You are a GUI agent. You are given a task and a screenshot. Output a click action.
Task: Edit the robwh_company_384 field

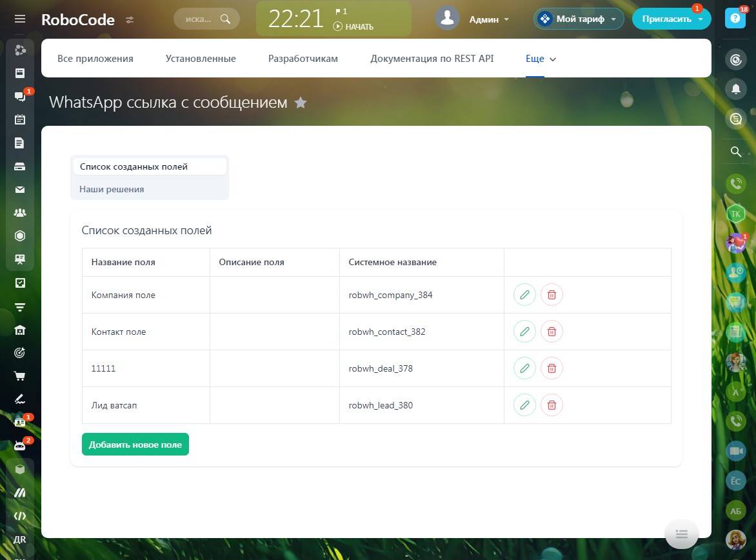click(x=524, y=295)
